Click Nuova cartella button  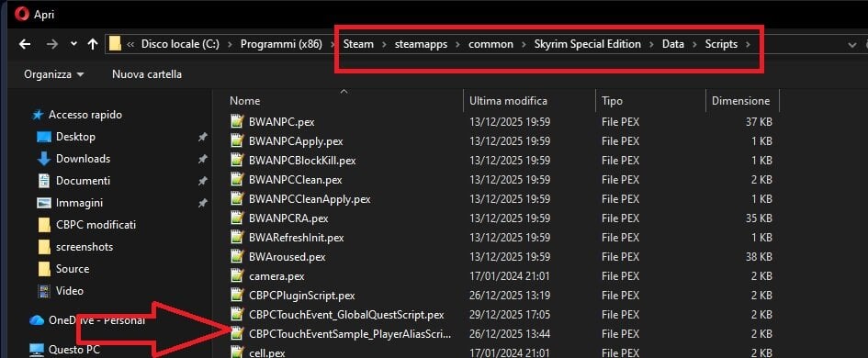(147, 74)
